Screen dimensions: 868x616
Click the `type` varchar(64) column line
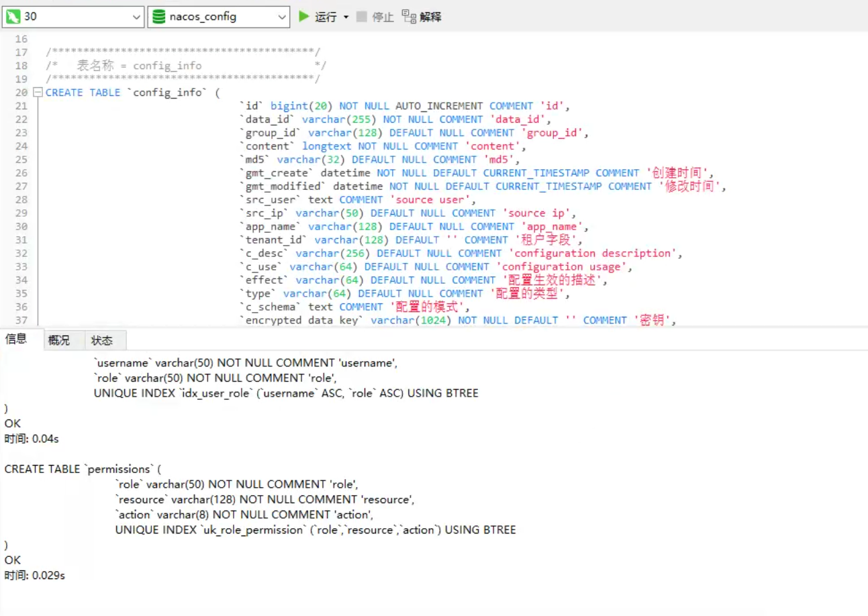pyautogui.click(x=405, y=294)
